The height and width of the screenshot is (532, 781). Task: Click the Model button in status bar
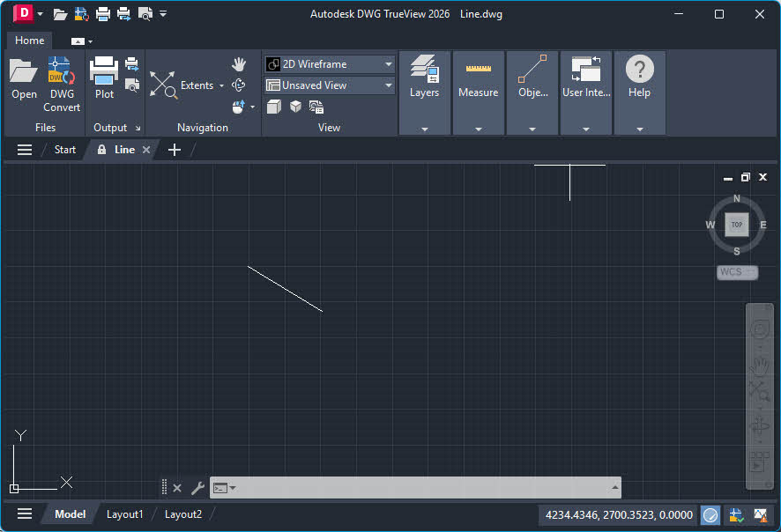(69, 514)
